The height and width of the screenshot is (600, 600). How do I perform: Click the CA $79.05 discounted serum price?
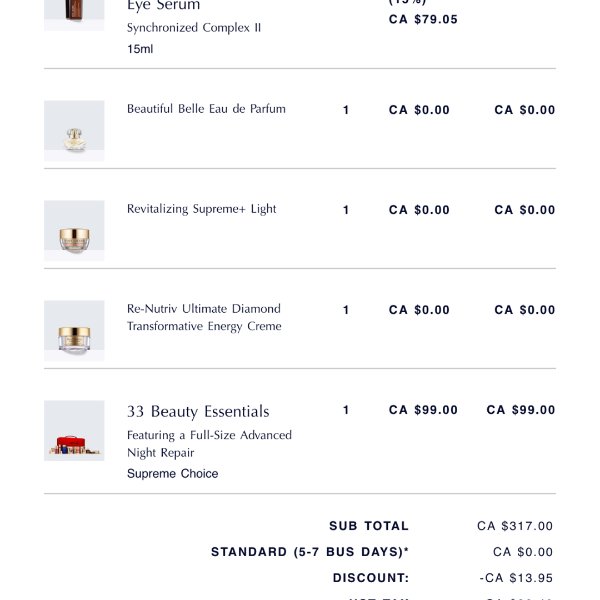[x=423, y=19]
